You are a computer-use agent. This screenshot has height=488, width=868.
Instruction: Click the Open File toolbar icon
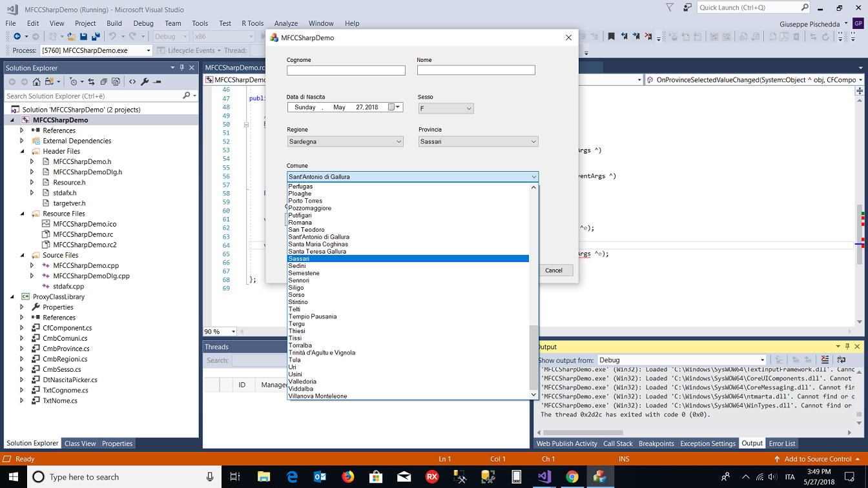72,37
